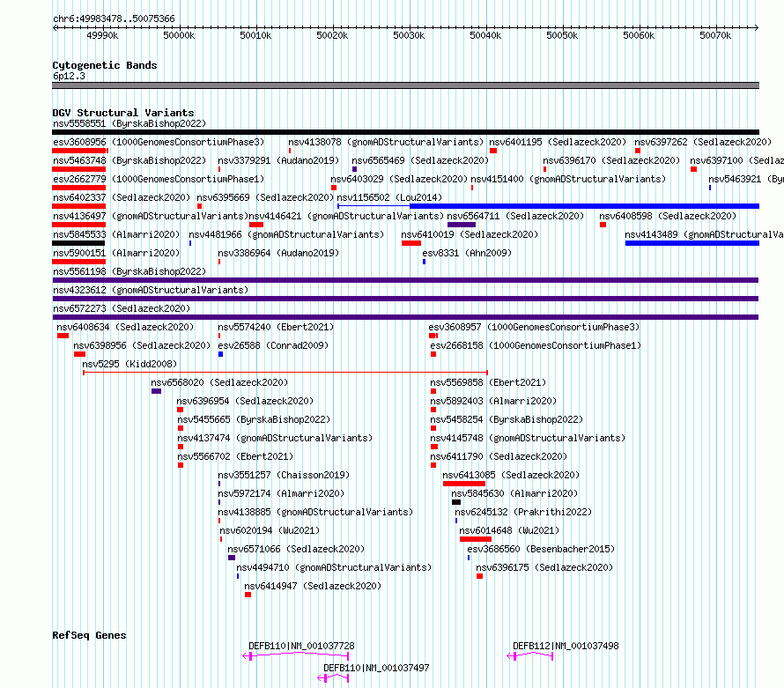
Task: Click nsv6020194 (Wu2021) label
Action: pos(270,530)
